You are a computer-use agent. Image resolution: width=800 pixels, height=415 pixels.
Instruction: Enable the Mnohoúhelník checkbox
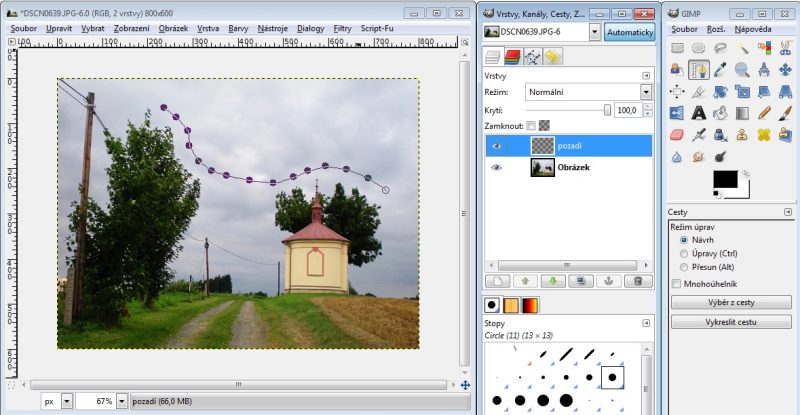677,284
